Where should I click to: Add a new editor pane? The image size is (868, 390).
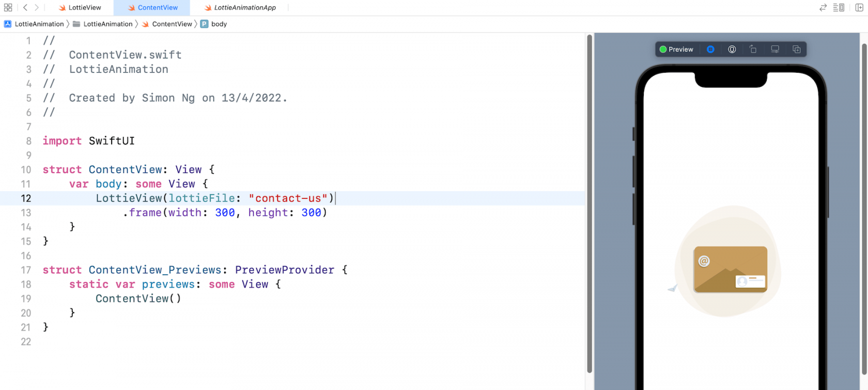tap(859, 8)
